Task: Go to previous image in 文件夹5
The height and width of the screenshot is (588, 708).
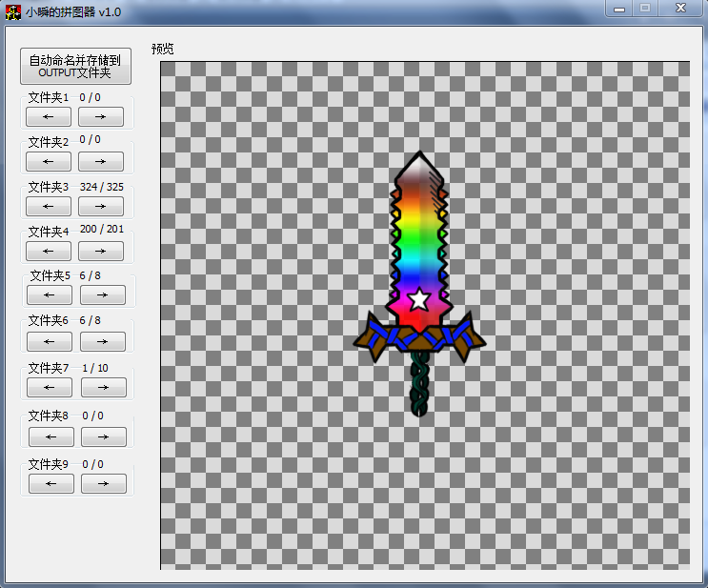Action: pos(50,294)
